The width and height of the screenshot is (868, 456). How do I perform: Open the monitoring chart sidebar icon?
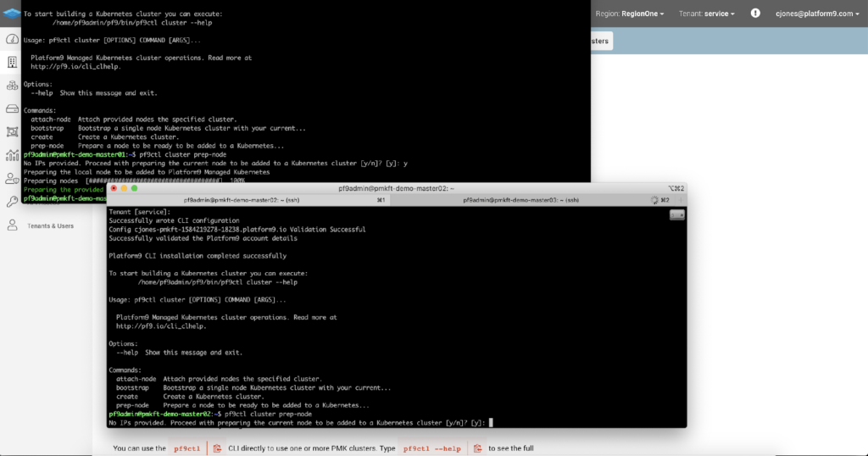coord(12,155)
